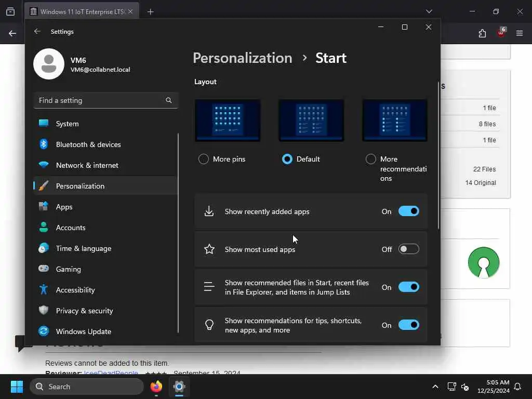Open Time & language settings
The height and width of the screenshot is (399, 532).
pyautogui.click(x=106, y=248)
